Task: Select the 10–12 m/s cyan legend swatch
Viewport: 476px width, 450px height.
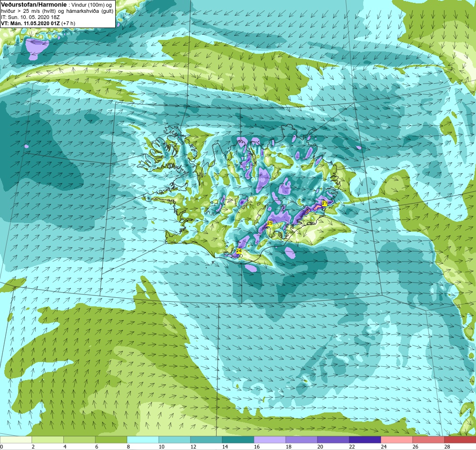Action: [x=175, y=440]
